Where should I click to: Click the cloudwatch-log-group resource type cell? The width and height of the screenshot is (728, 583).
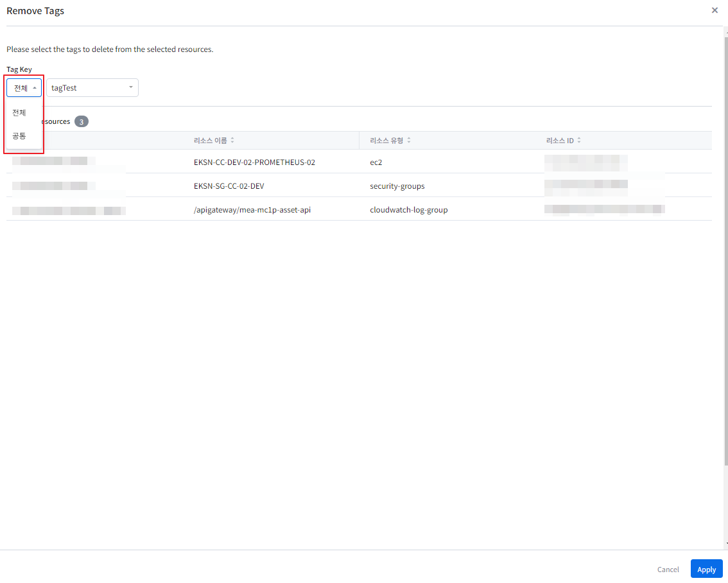pos(408,210)
